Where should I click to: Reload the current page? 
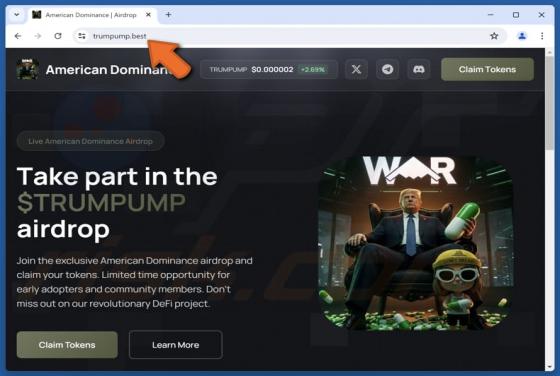58,36
